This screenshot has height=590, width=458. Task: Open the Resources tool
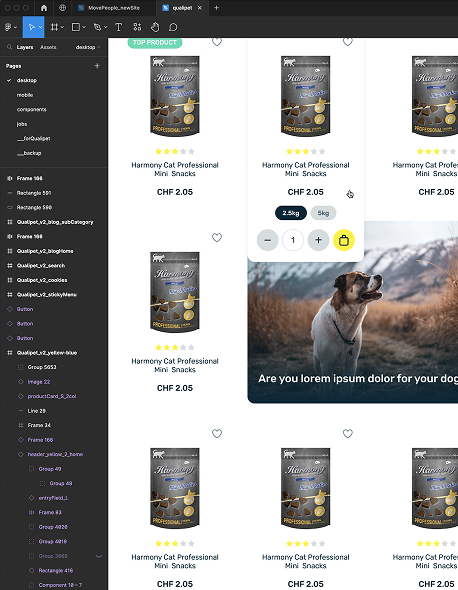point(137,27)
